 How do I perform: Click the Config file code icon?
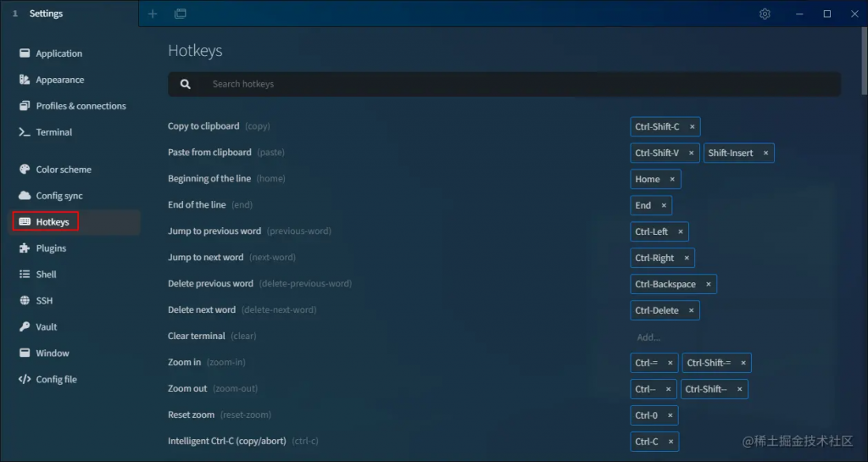click(25, 379)
